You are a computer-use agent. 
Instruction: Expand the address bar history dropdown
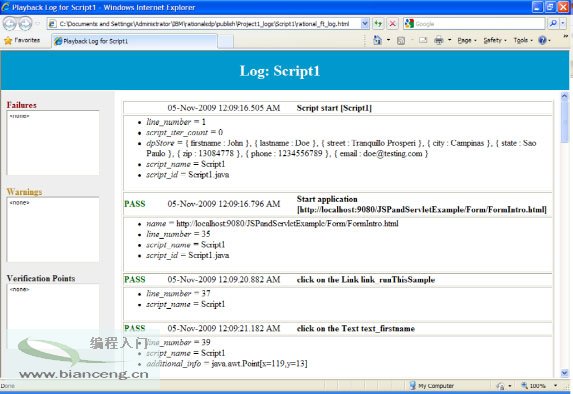[365, 24]
